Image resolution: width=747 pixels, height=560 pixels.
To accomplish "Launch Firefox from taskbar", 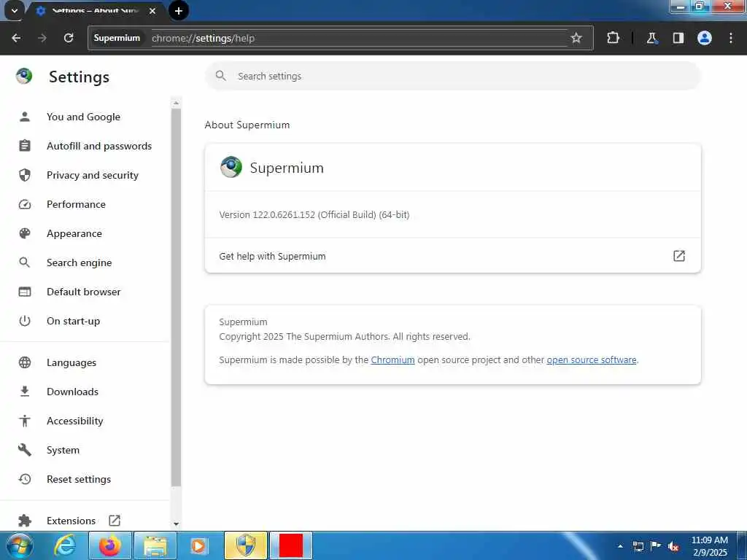I will 110,545.
